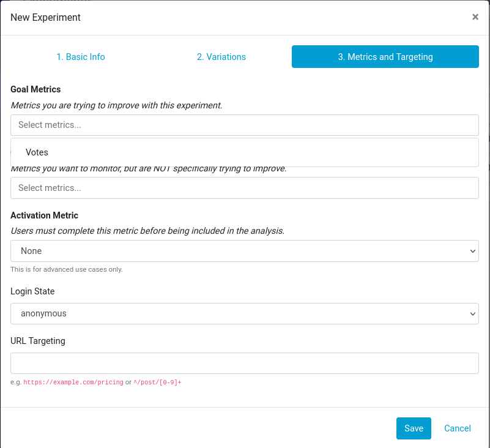
Task: Click the ^/post/[0-9]+ regex example
Action: [x=157, y=383]
